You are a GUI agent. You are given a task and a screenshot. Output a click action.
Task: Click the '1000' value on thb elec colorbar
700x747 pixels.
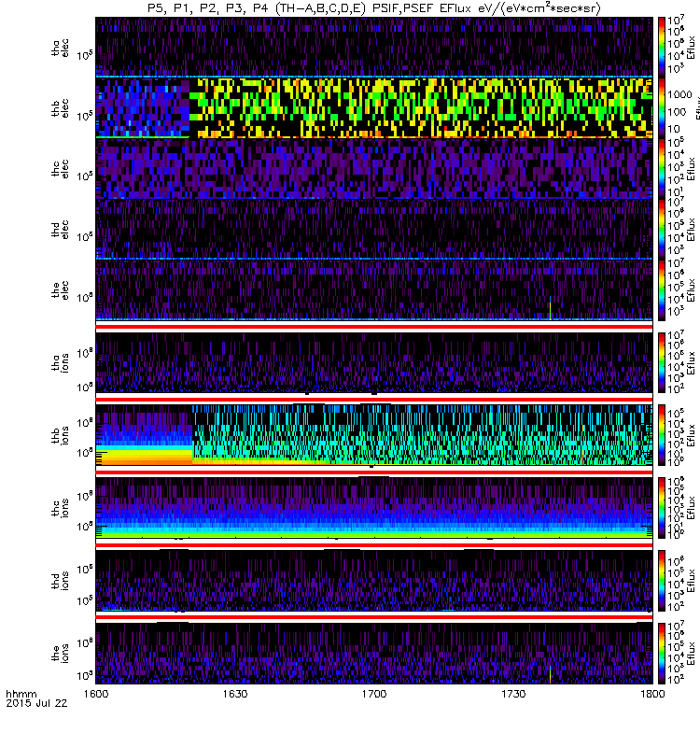click(x=679, y=94)
